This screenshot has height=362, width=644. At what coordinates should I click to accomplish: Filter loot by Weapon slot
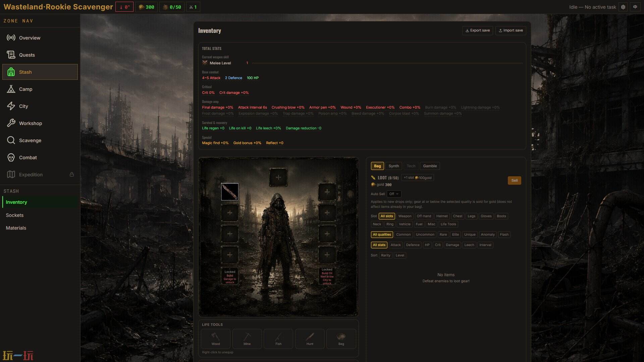pyautogui.click(x=405, y=216)
